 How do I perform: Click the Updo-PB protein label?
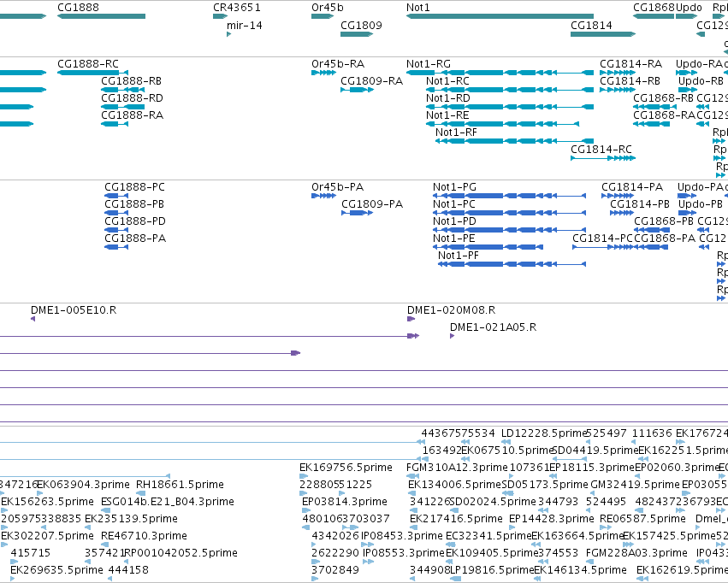[x=701, y=204]
